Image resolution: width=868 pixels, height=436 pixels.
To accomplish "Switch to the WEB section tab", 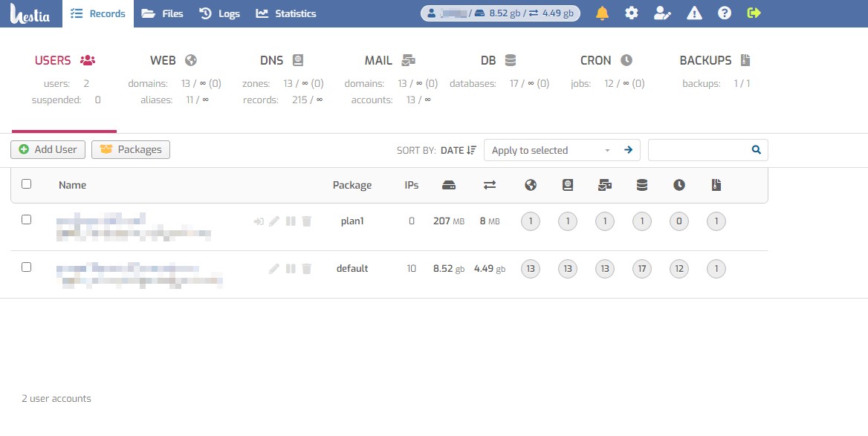I will click(173, 61).
